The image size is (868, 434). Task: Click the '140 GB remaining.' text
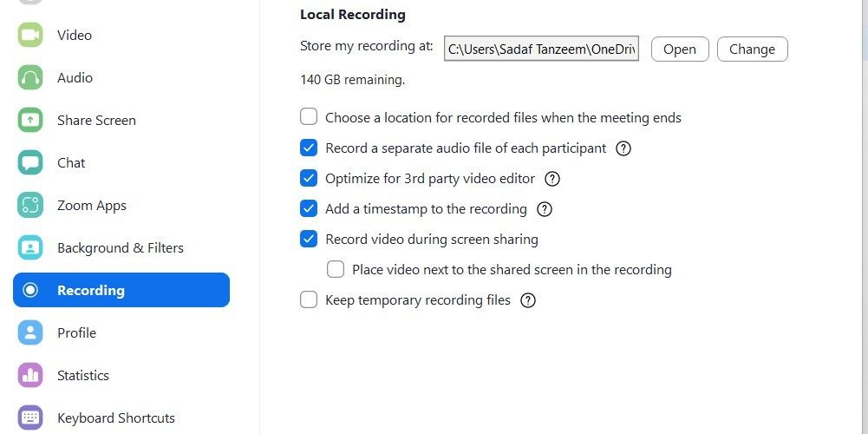coord(353,80)
